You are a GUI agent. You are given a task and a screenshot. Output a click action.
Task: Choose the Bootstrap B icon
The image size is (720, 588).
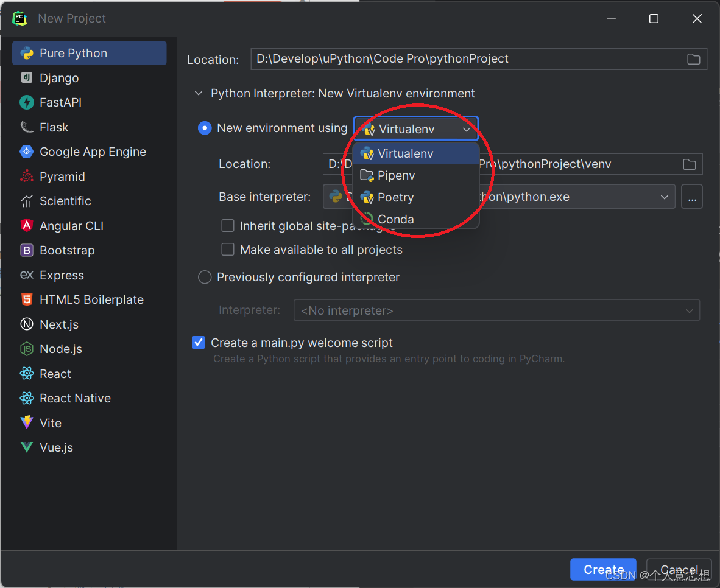tap(27, 250)
